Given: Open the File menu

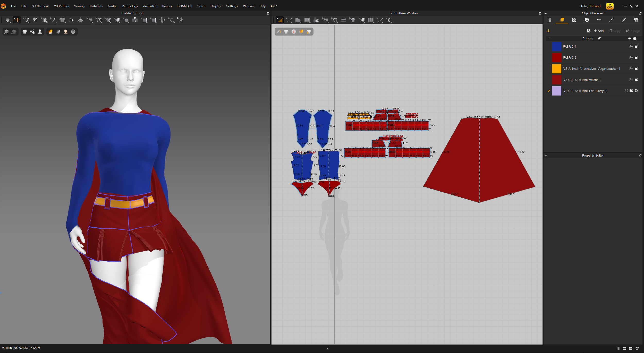Looking at the screenshot, I should tap(13, 6).
